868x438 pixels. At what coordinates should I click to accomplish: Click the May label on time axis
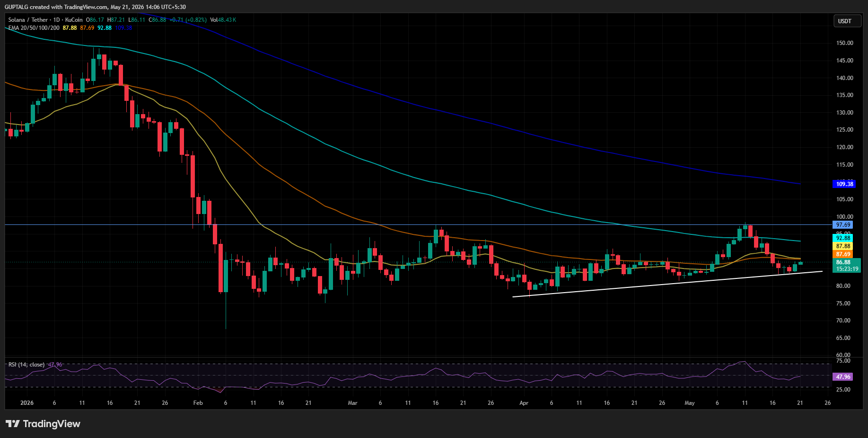point(690,403)
